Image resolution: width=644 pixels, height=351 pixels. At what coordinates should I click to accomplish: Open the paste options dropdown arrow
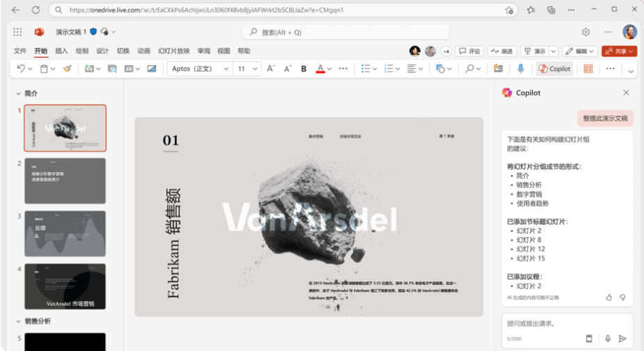pyautogui.click(x=53, y=69)
